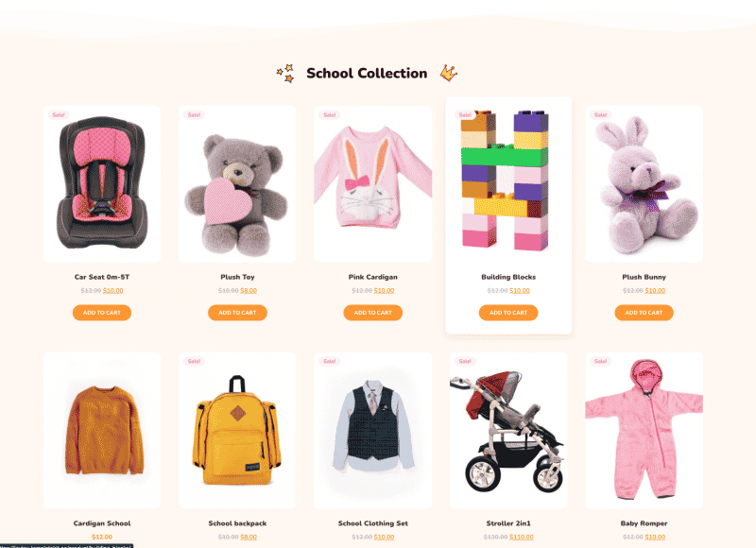Open the Plush Toy teddy bear image
This screenshot has height=548, width=756.
click(237, 184)
